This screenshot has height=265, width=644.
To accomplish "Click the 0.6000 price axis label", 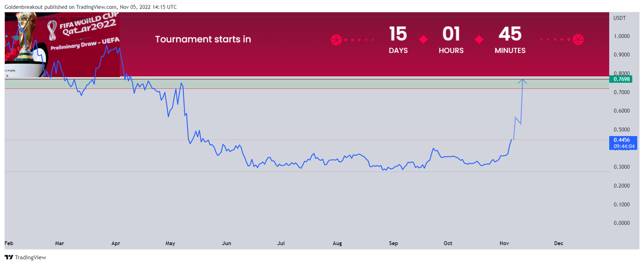I will [622, 111].
